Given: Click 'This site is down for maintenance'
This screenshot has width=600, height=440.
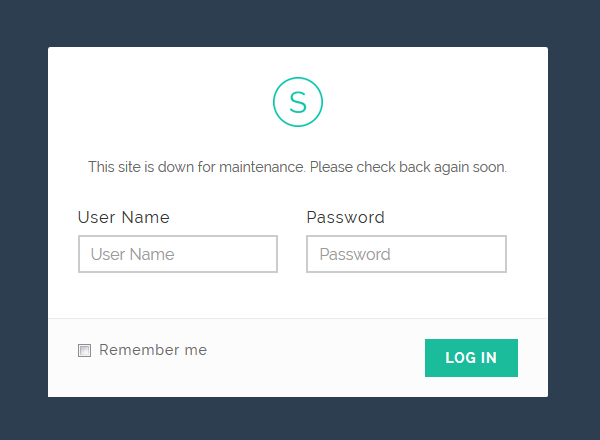Looking at the screenshot, I should [x=197, y=167].
